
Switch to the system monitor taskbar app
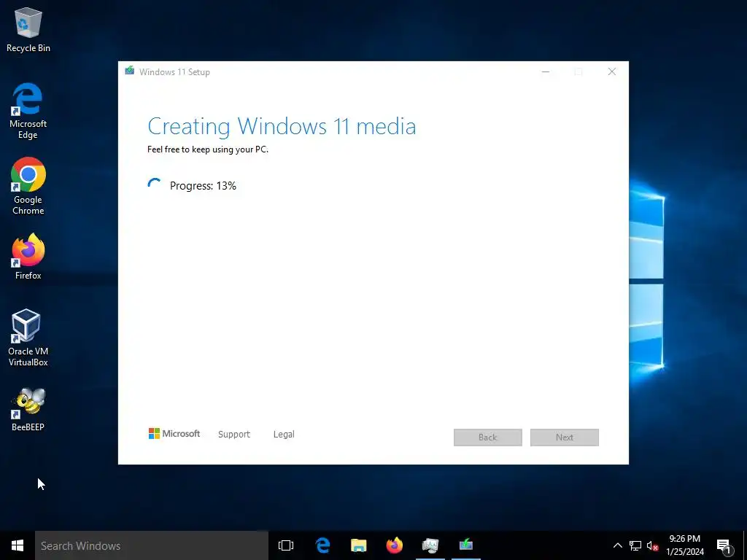(430, 545)
